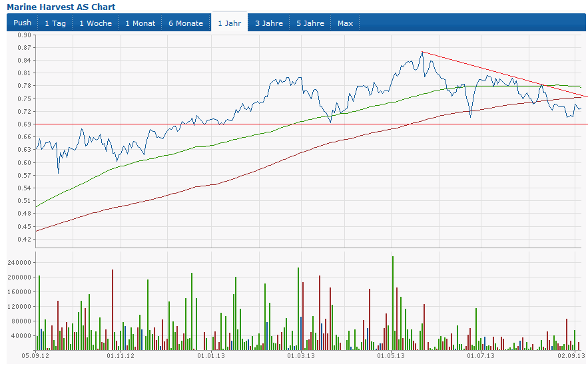Show the 1 Woche chart view

pos(95,23)
